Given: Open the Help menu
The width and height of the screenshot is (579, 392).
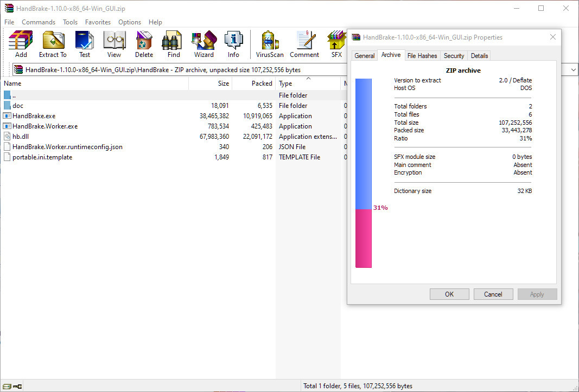Looking at the screenshot, I should [155, 22].
